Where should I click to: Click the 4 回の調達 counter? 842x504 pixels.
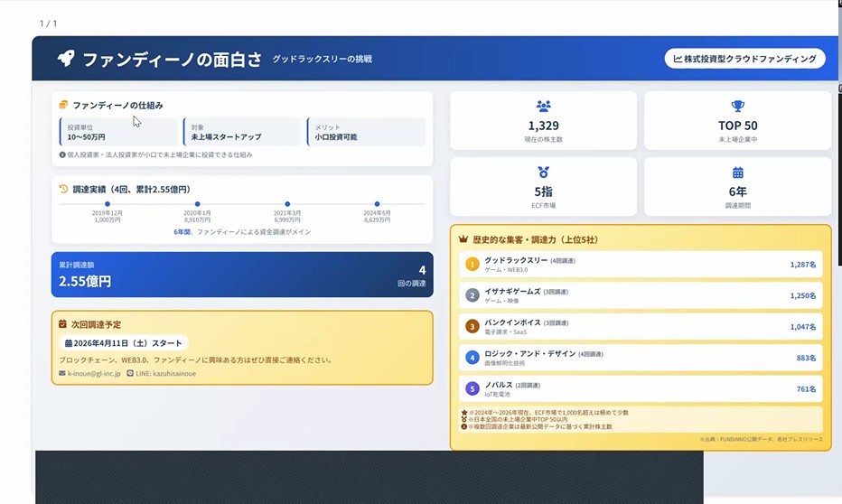(412, 275)
